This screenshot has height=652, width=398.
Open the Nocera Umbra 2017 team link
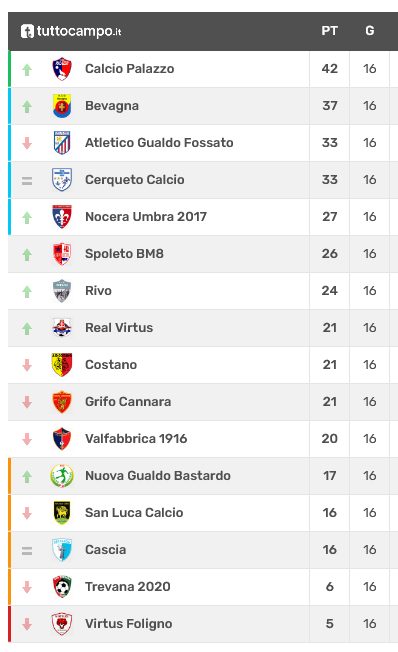tap(146, 217)
